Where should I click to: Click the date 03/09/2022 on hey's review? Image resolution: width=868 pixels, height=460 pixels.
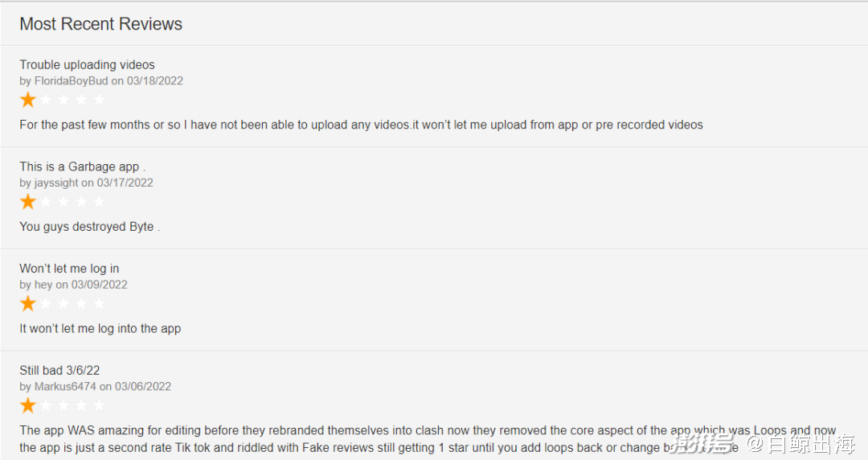tap(99, 285)
